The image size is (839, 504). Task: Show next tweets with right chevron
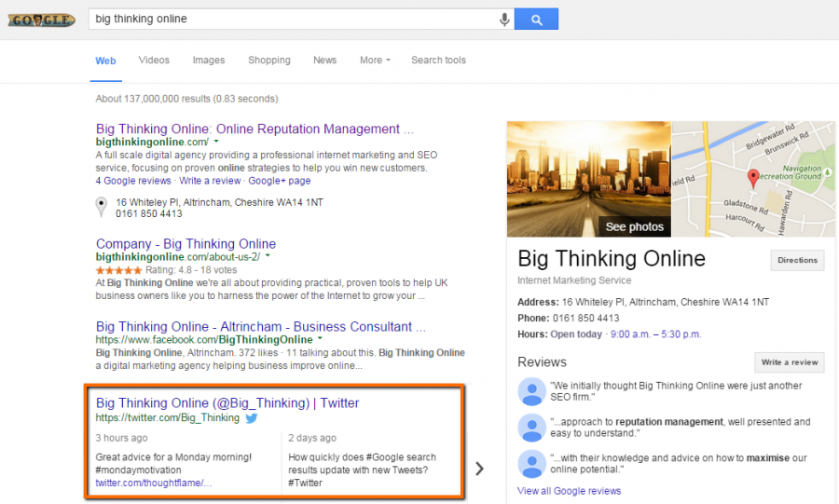479,469
